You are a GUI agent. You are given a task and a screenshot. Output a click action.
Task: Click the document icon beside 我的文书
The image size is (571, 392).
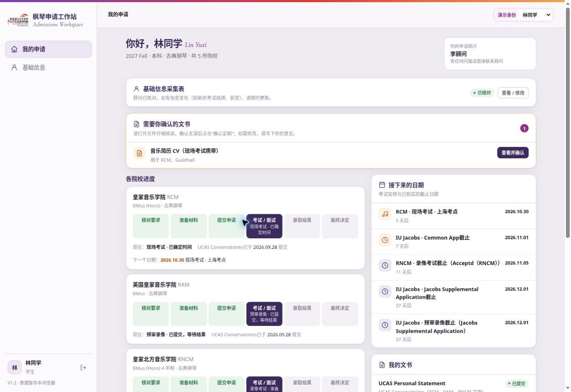coord(382,365)
